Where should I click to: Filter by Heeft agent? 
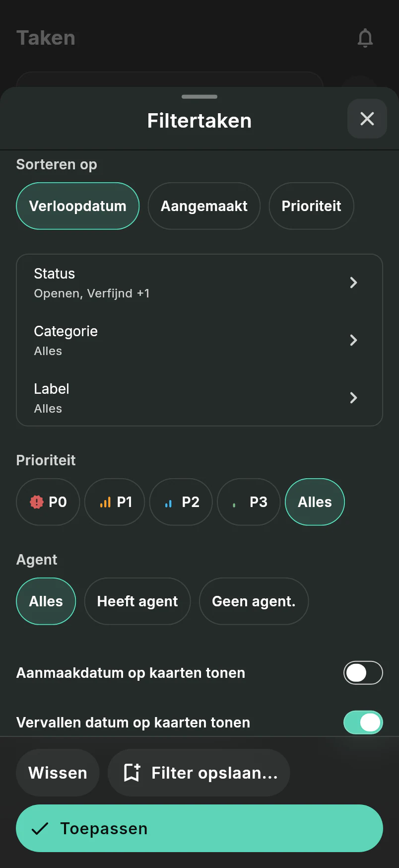pos(137,601)
